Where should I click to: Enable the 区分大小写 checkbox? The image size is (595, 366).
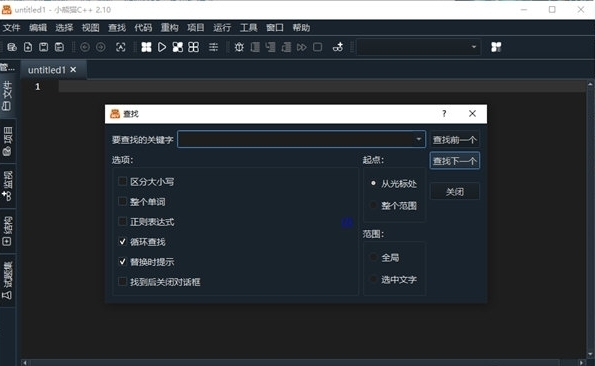tap(122, 181)
